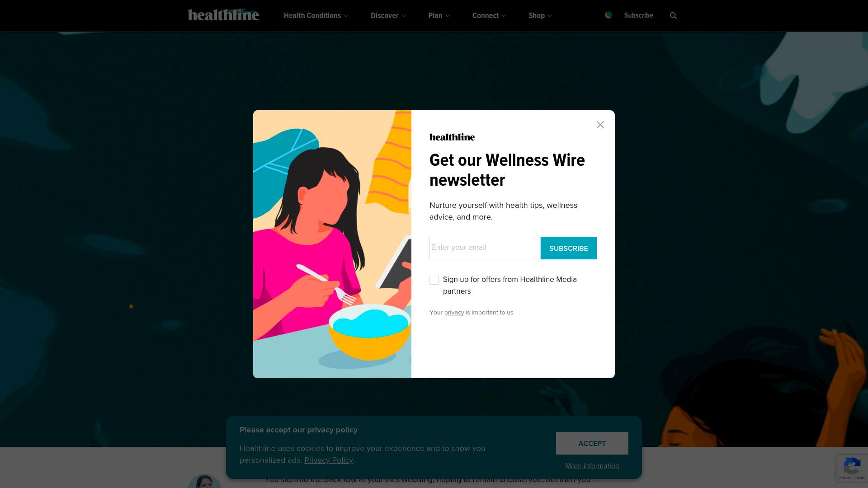Click the header Subscribe link
This screenshot has height=488, width=868.
point(638,15)
